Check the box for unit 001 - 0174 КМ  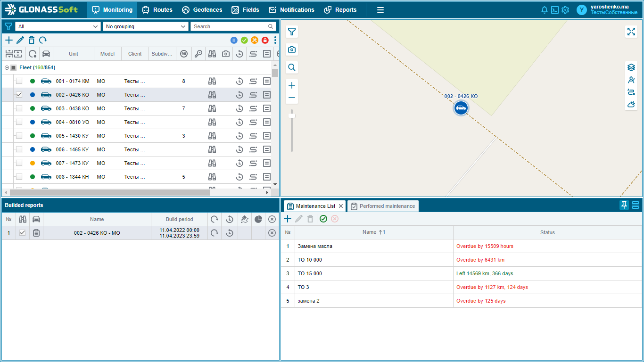click(19, 81)
